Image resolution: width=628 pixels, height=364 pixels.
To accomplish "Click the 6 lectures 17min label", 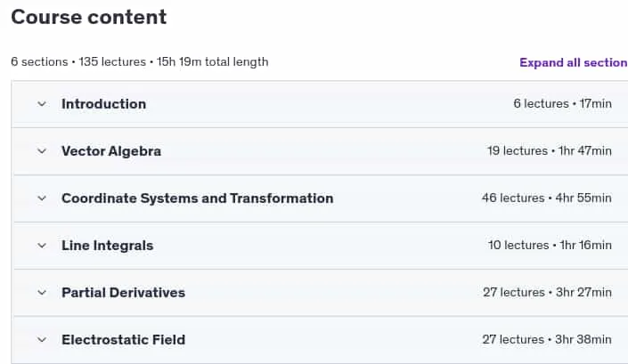I will pyautogui.click(x=562, y=103).
